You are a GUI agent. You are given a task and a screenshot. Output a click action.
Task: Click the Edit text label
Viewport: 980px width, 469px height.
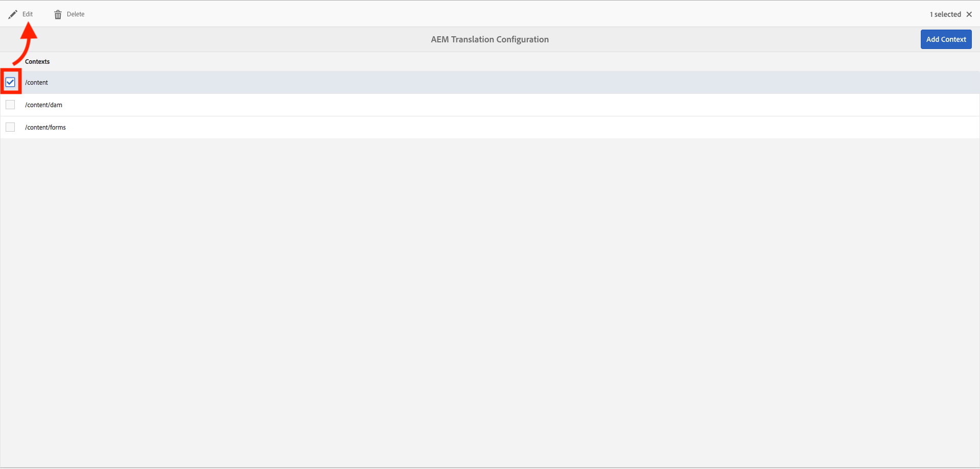click(28, 14)
